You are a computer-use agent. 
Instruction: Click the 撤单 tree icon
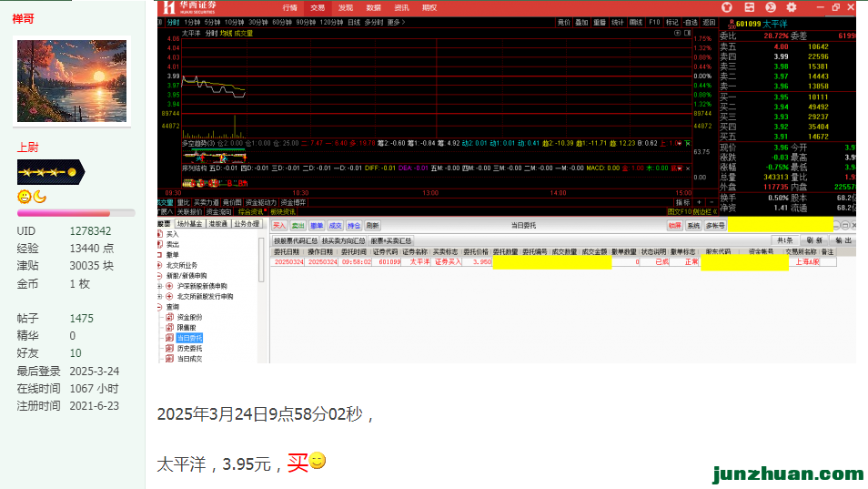click(160, 255)
